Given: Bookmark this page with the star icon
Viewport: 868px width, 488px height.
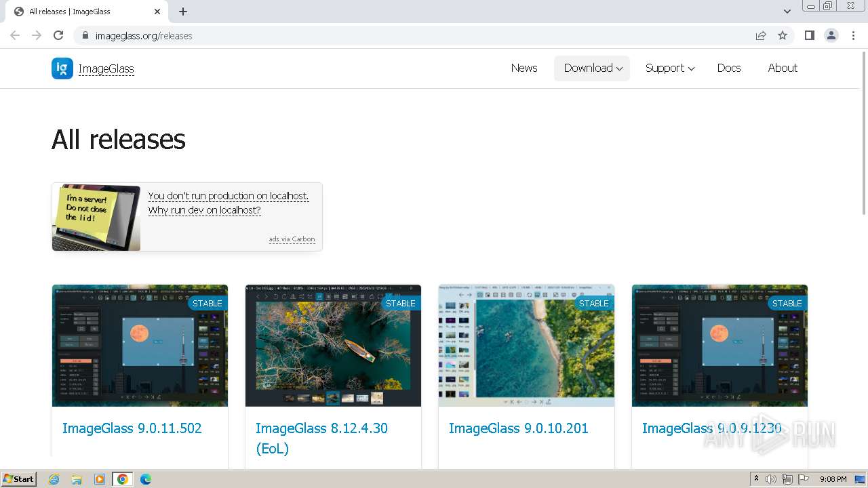Looking at the screenshot, I should tap(783, 35).
